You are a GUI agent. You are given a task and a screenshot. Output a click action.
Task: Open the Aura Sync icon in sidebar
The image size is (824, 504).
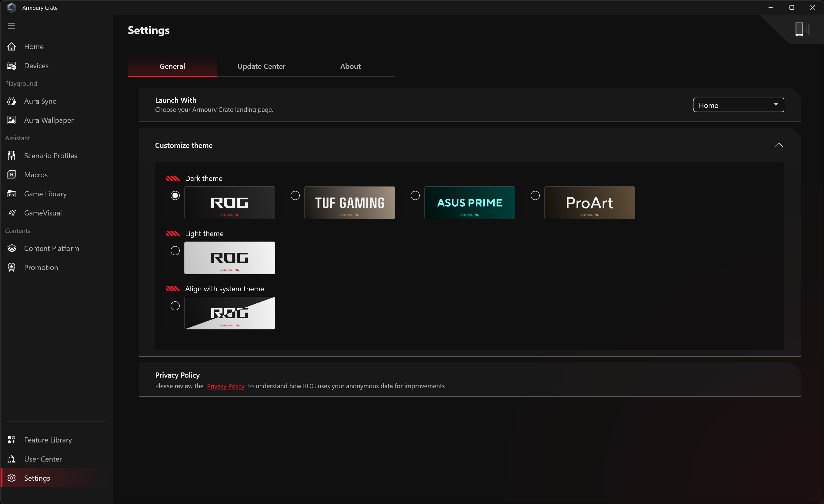(x=12, y=101)
